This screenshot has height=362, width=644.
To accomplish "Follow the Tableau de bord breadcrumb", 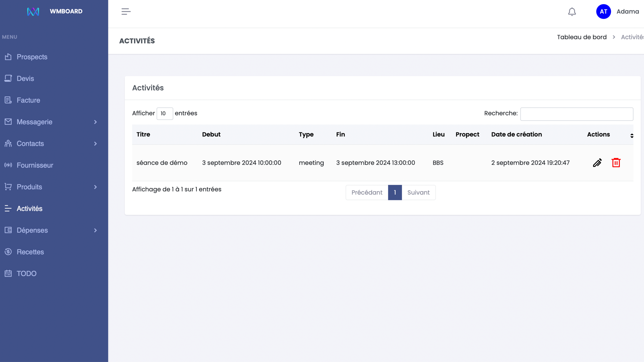I will (582, 37).
